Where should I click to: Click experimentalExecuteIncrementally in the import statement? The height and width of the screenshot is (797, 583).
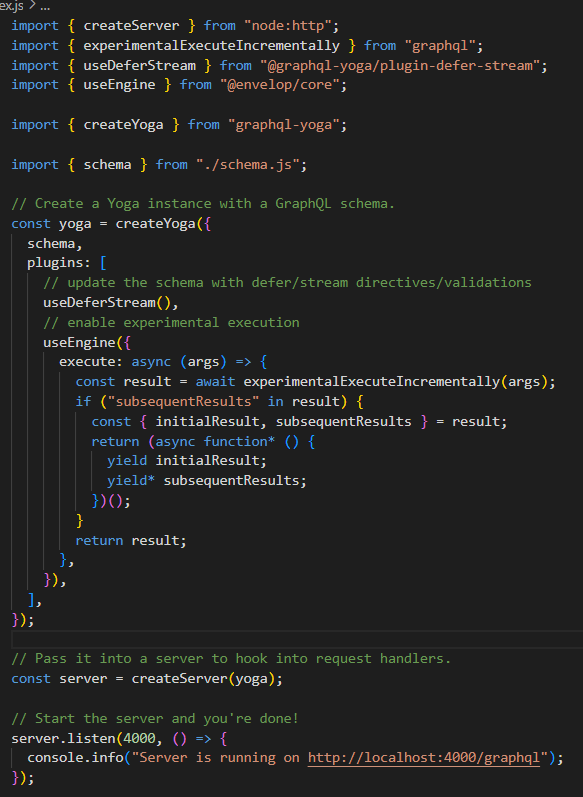pos(211,46)
